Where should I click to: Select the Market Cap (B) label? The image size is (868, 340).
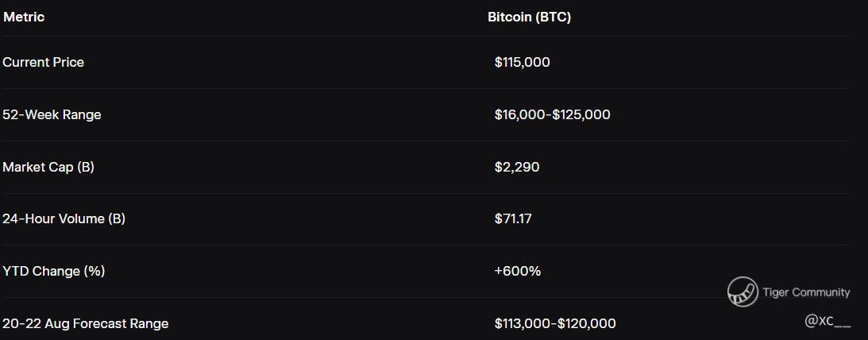pyautogui.click(x=48, y=167)
